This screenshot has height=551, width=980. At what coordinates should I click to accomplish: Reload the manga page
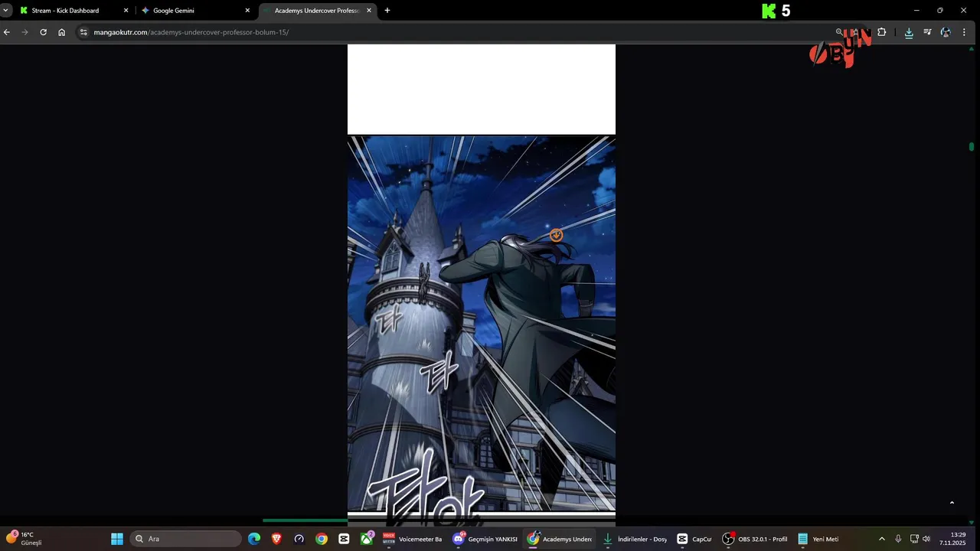tap(43, 32)
